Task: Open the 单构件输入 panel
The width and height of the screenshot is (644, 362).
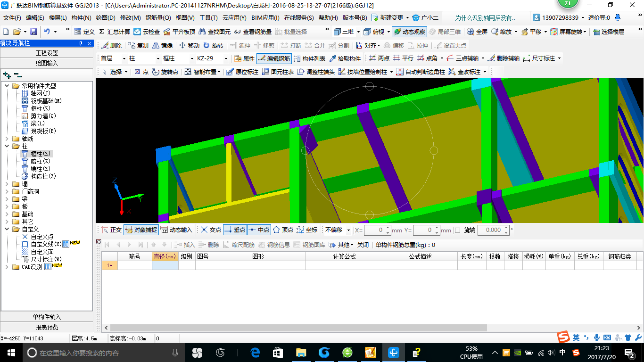Action: click(x=47, y=317)
